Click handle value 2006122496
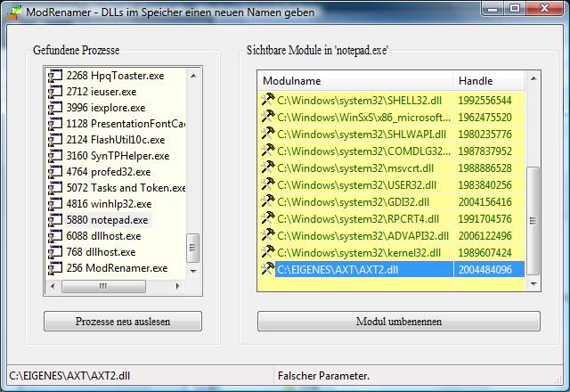 (484, 235)
